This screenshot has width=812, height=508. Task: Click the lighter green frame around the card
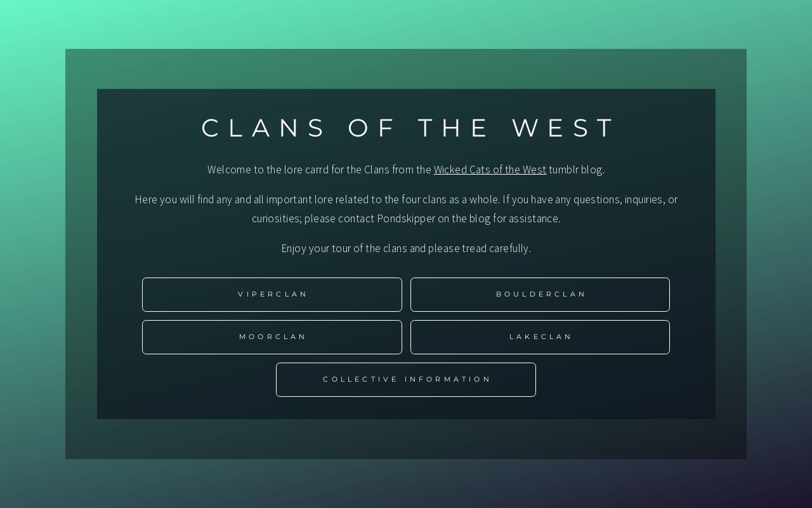pos(81,254)
